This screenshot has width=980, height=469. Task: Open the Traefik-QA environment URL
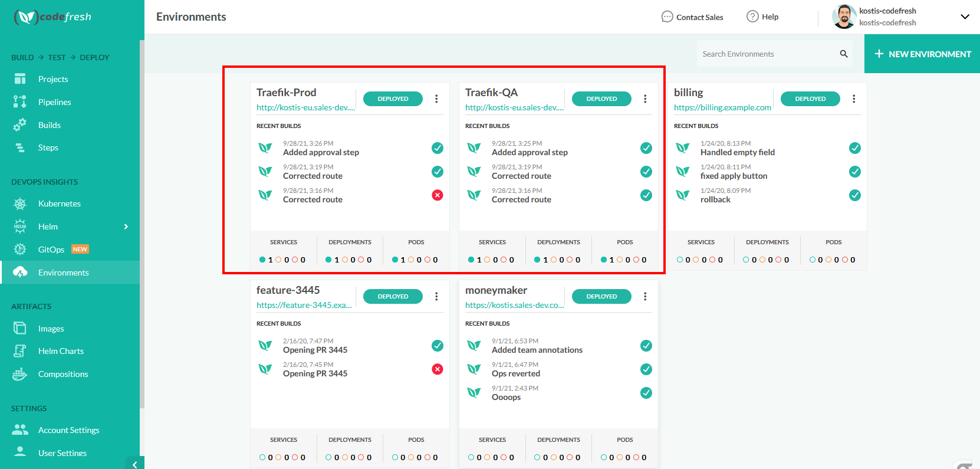click(x=514, y=107)
